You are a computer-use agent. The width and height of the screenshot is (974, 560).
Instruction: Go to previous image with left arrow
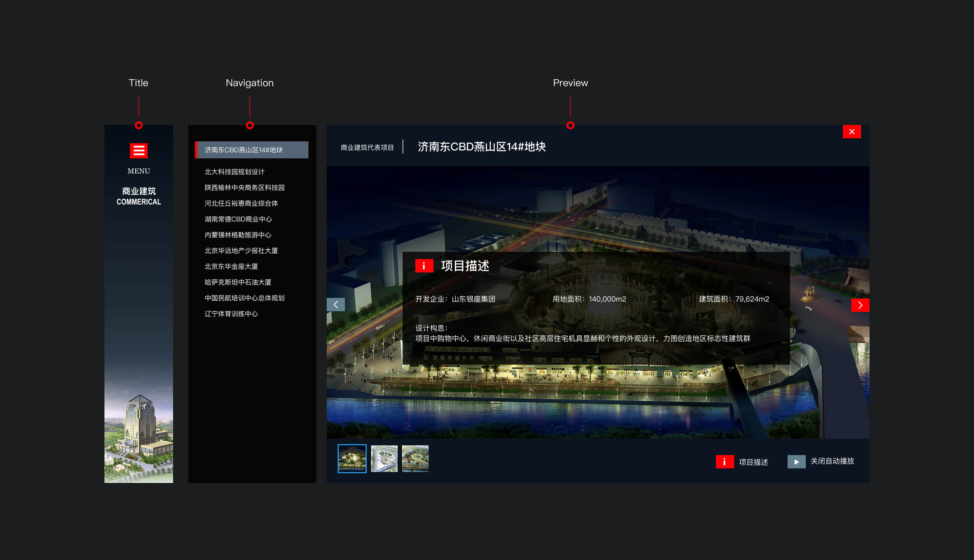click(x=335, y=305)
